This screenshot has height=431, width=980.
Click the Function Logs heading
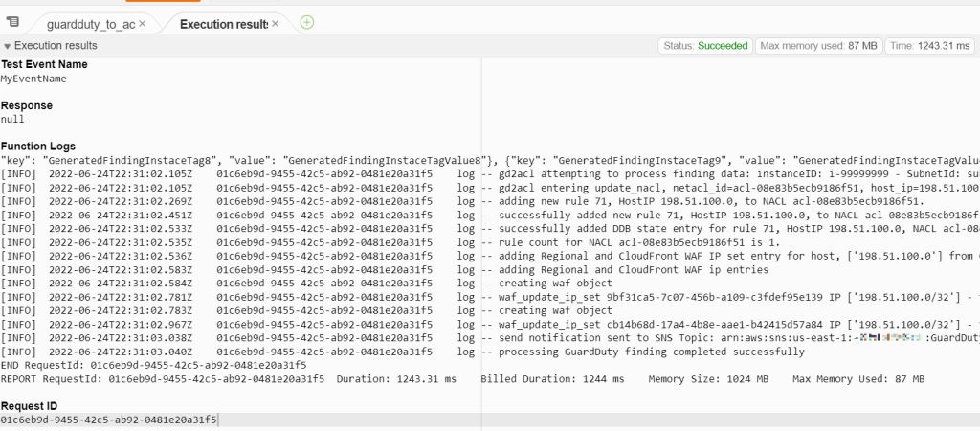37,147
